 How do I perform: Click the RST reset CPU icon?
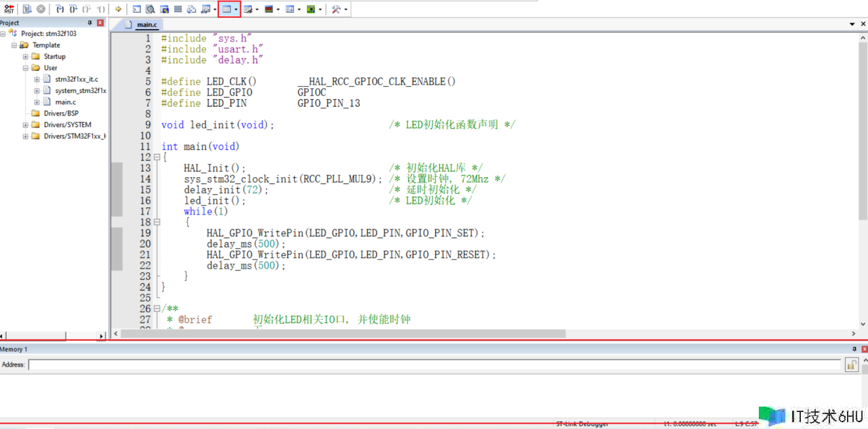click(9, 9)
